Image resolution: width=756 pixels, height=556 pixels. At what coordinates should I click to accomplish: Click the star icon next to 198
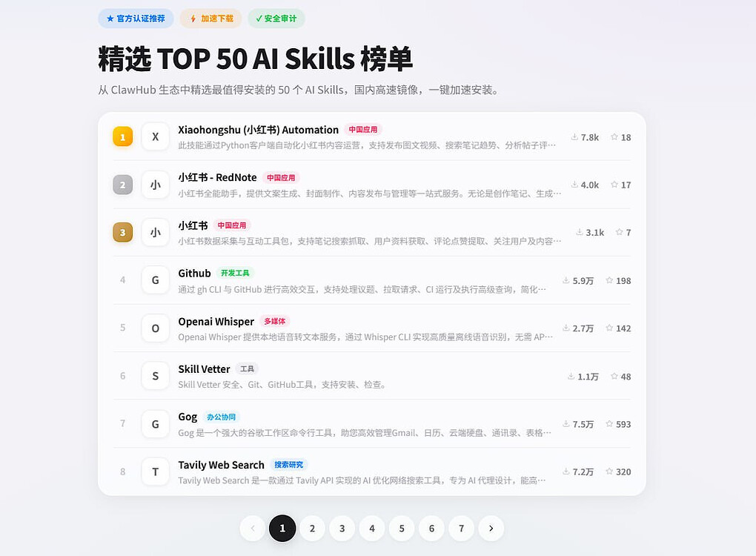pyautogui.click(x=609, y=280)
